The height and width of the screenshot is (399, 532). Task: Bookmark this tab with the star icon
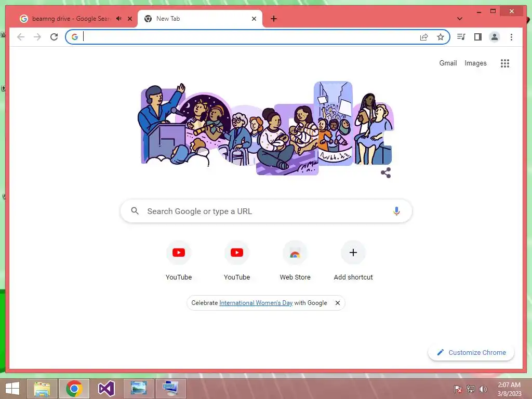point(441,37)
